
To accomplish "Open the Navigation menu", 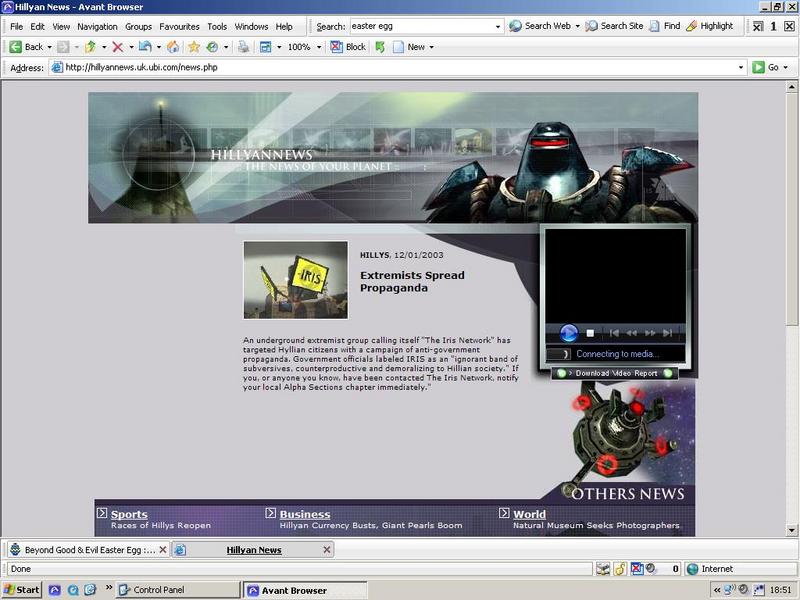I will [x=97, y=26].
